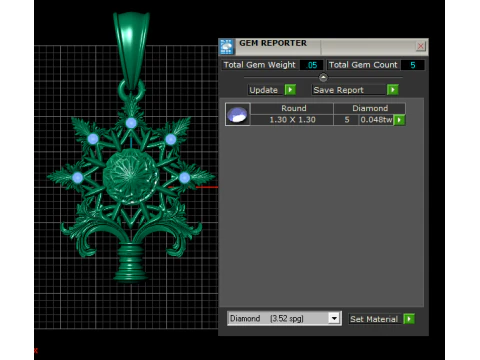Click the Gem Reporter panel icon

[227, 47]
